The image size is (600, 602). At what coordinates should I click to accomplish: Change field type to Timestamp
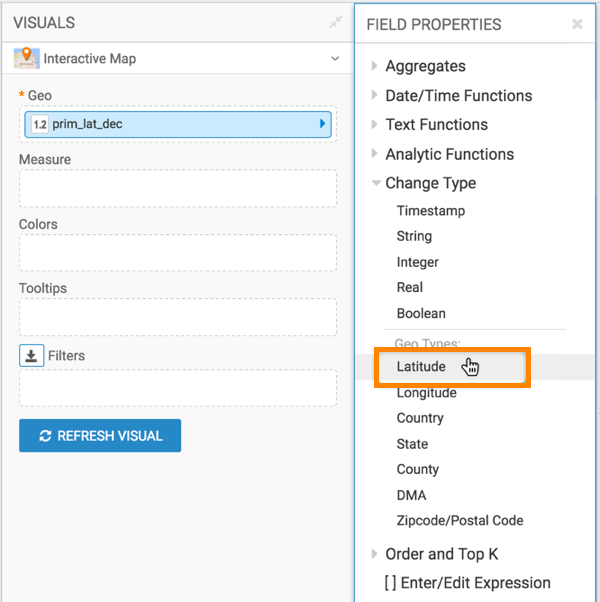[430, 211]
